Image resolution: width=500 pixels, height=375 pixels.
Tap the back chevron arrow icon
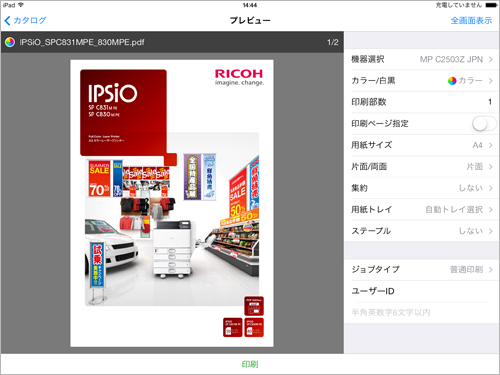click(7, 20)
